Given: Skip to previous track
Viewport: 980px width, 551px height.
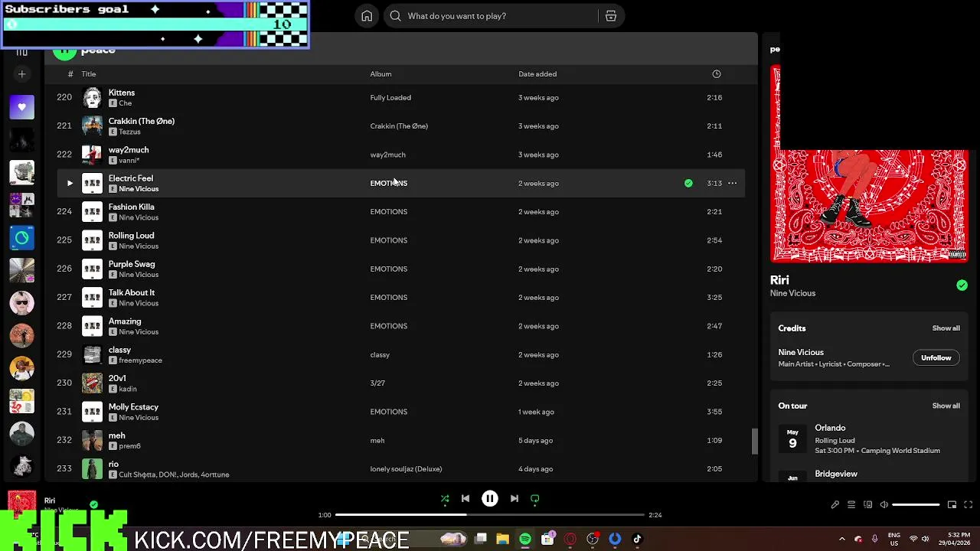Looking at the screenshot, I should pyautogui.click(x=465, y=499).
